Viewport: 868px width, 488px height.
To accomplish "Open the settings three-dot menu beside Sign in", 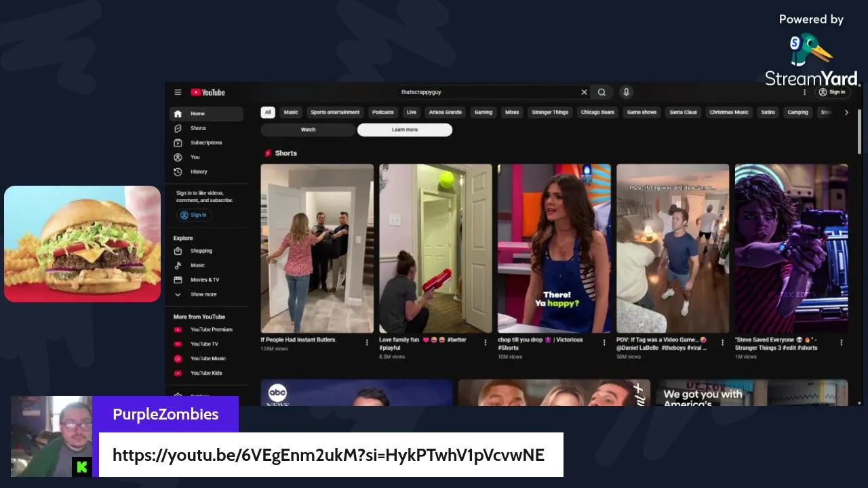I will (805, 92).
